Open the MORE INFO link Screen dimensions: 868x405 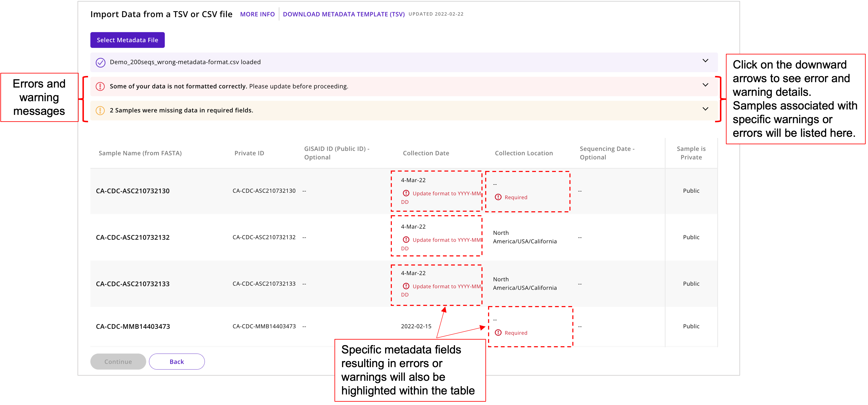tap(258, 14)
